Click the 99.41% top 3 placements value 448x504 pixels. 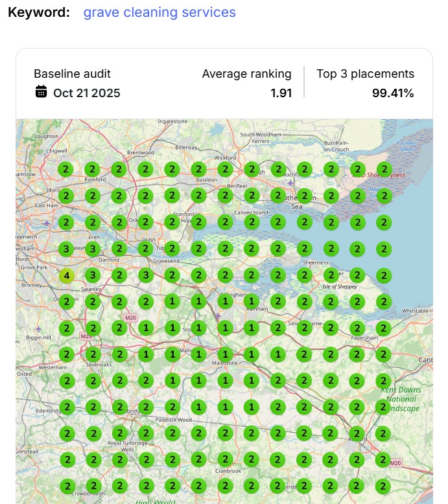click(392, 93)
